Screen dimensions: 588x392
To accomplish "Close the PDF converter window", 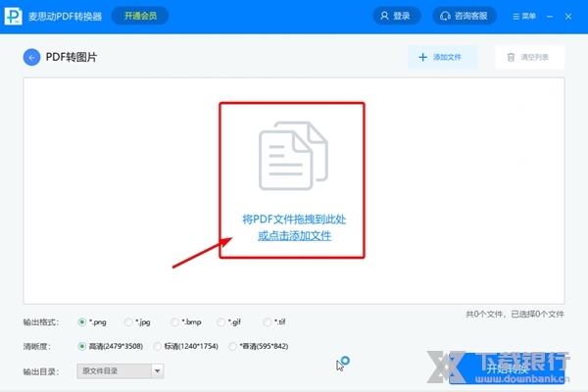I will point(568,16).
